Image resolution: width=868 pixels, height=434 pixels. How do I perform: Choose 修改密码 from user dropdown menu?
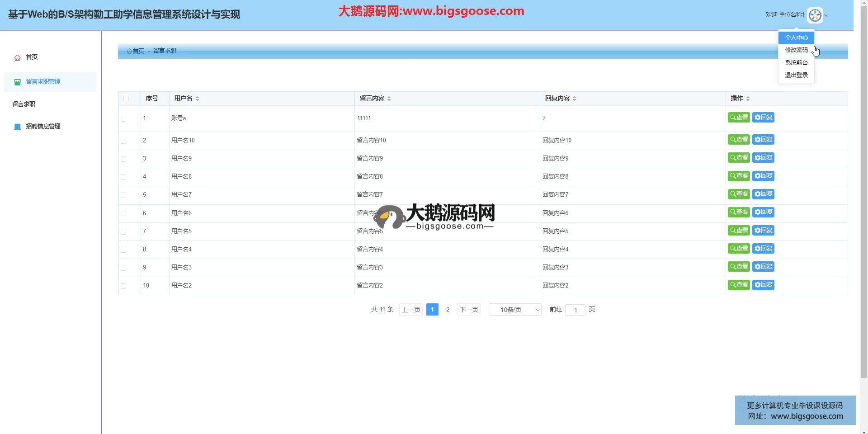pyautogui.click(x=796, y=50)
